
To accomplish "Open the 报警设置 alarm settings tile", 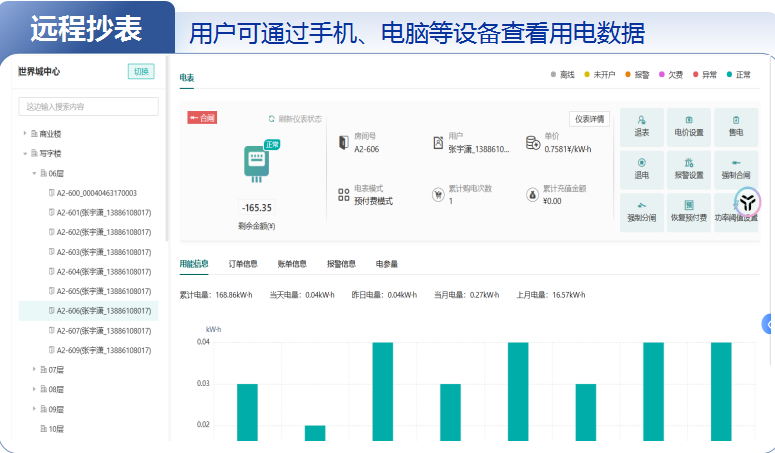I will click(689, 169).
